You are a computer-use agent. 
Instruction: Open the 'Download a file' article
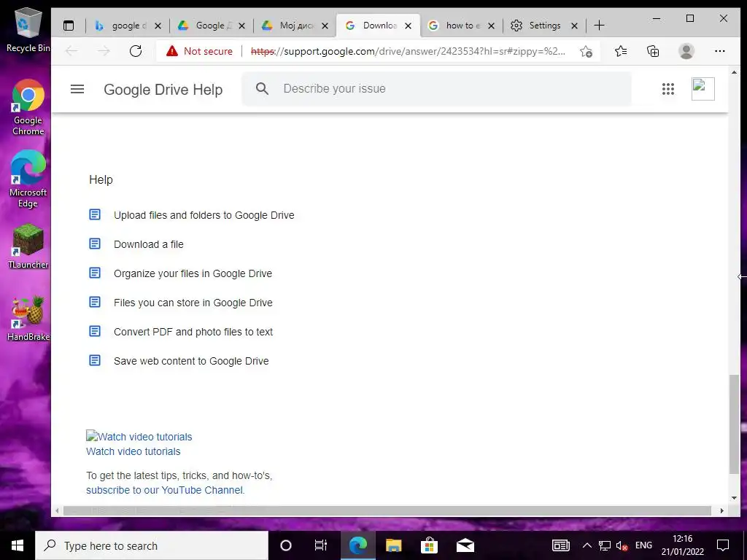pos(149,244)
